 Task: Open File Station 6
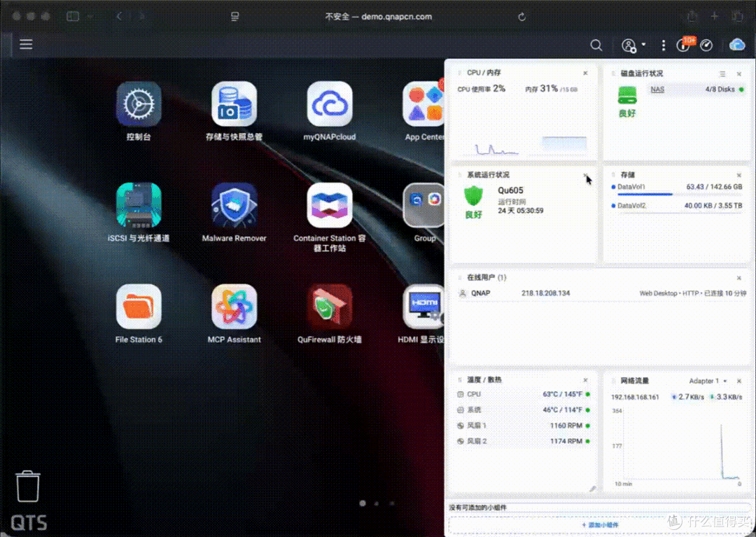click(139, 307)
